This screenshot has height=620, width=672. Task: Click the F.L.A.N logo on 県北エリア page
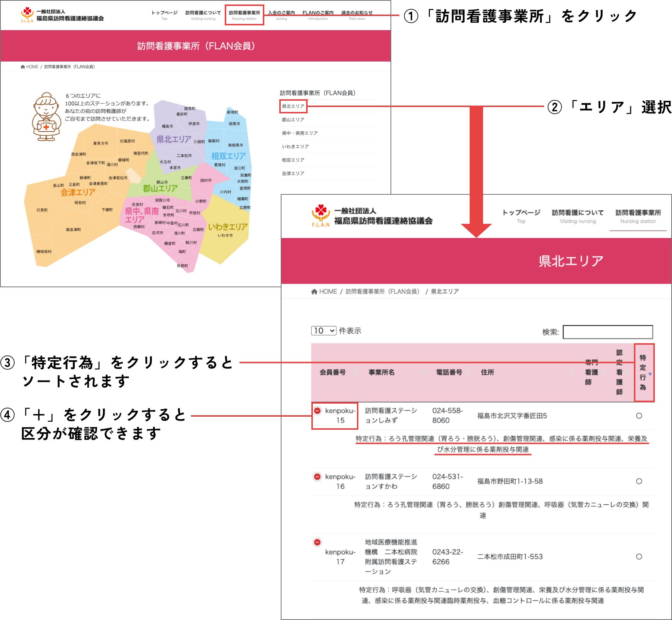coord(321,216)
